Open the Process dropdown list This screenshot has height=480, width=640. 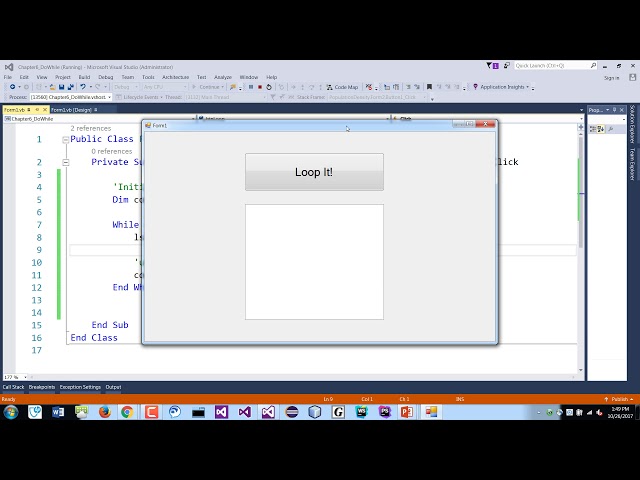(71, 97)
